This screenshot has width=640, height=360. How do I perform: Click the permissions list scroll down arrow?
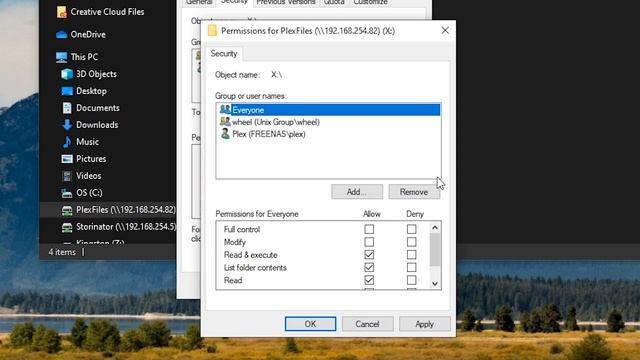(435, 284)
